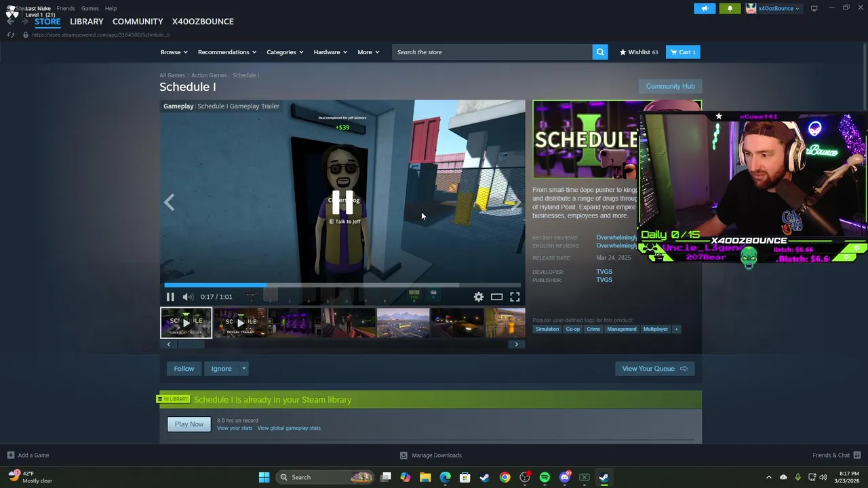The height and width of the screenshot is (488, 868).
Task: Click Add a Game plus icon
Action: pos(10,455)
